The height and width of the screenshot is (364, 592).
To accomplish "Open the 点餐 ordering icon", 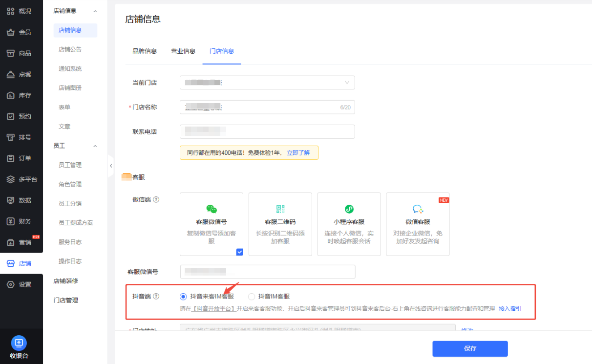I will [x=11, y=74].
